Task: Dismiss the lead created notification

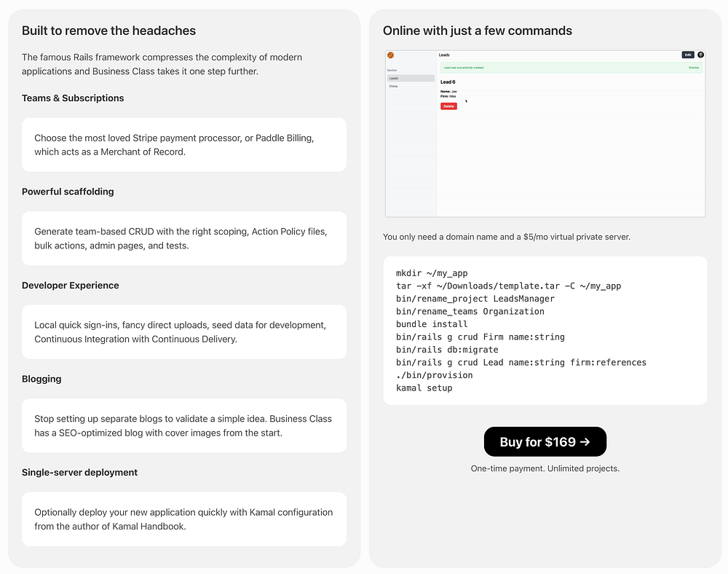Action: [x=693, y=68]
